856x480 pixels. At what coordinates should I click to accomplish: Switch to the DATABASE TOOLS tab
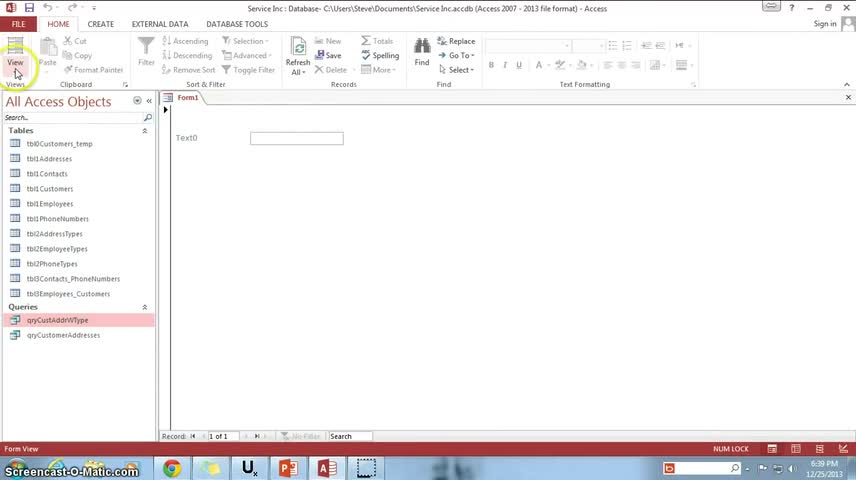click(237, 24)
